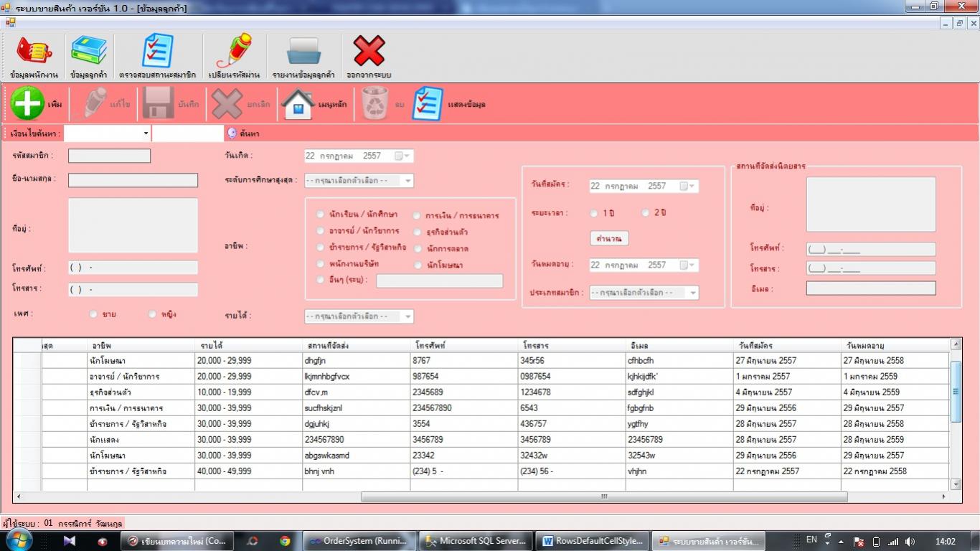Select หญิง gender radio button
The height and width of the screenshot is (551, 980).
[x=152, y=314]
